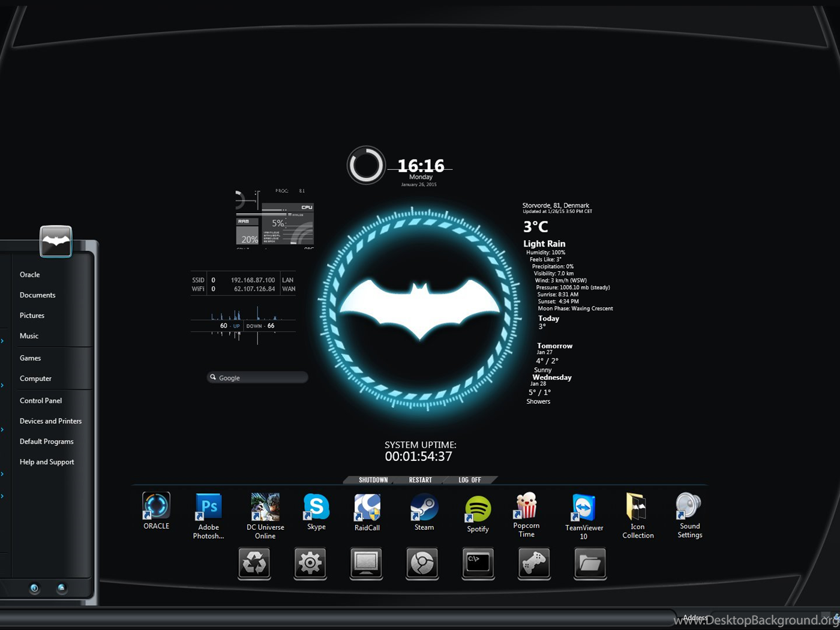Launch Adobe Photoshop shortcut
Screen dimensions: 840x630
[x=208, y=515]
